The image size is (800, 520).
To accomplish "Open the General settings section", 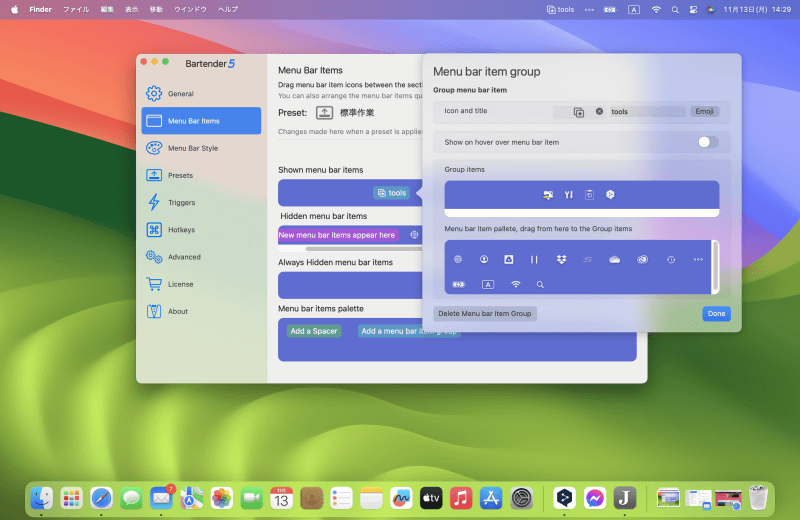I will [201, 93].
